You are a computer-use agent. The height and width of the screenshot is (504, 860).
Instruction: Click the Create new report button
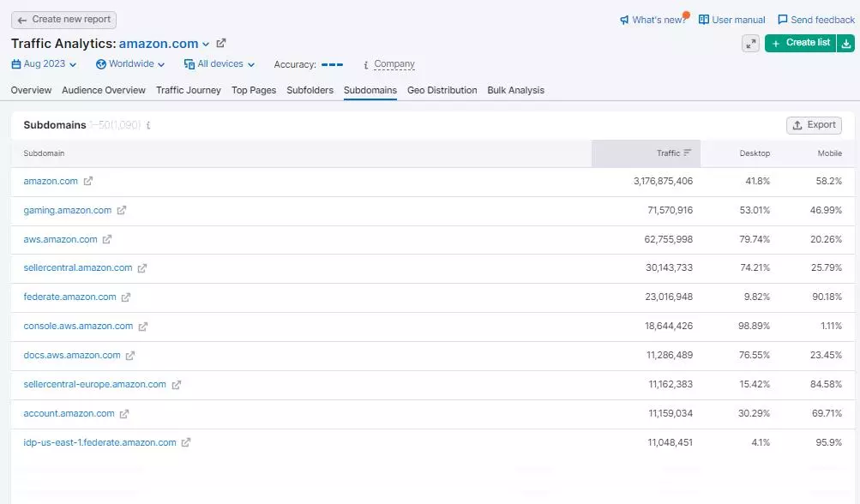(63, 20)
